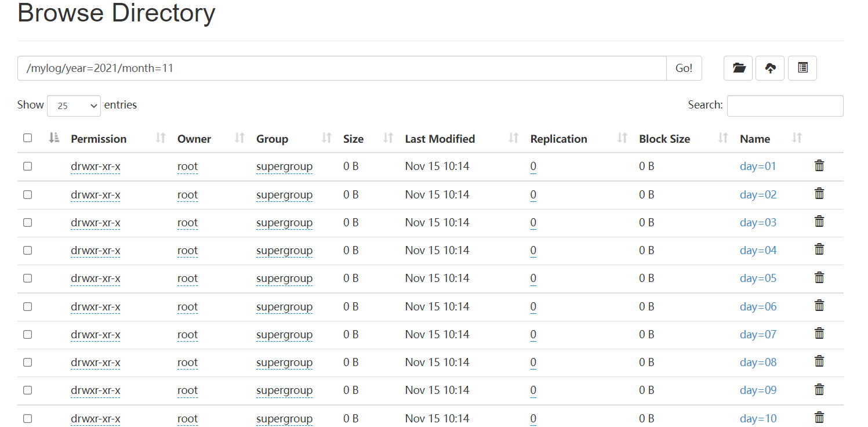Image resolution: width=868 pixels, height=427 pixels.
Task: Edit owner root of day=09
Action: pyautogui.click(x=187, y=390)
